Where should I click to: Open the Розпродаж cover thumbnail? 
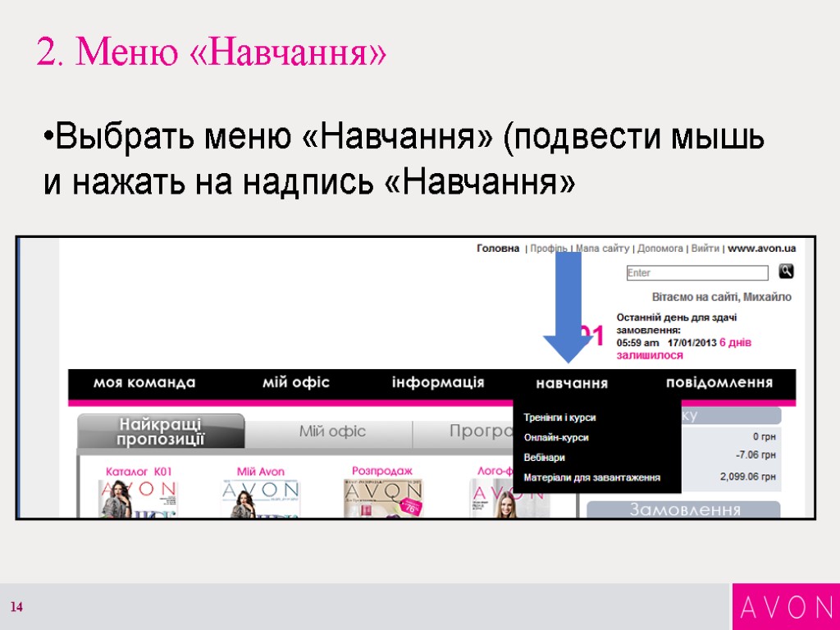click(382, 499)
